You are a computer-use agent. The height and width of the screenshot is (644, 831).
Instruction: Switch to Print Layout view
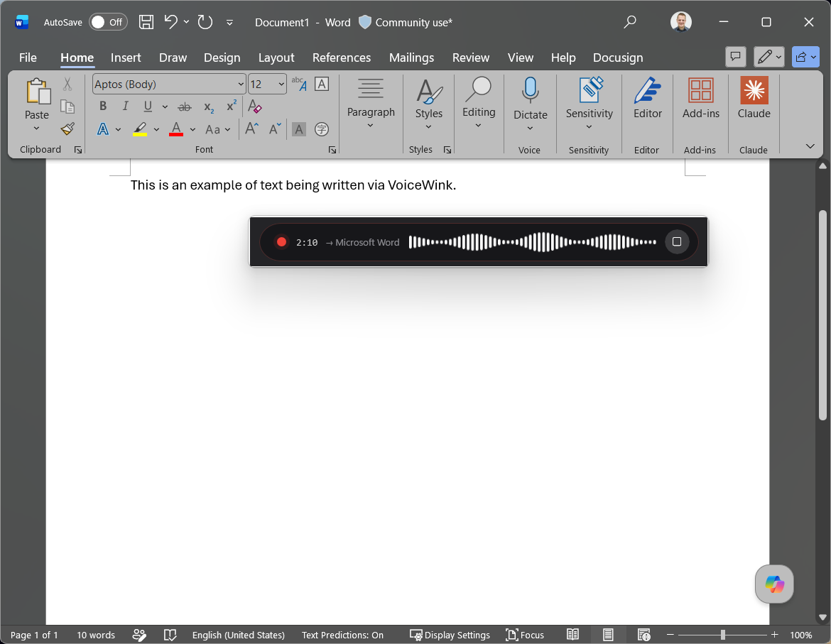pos(608,635)
